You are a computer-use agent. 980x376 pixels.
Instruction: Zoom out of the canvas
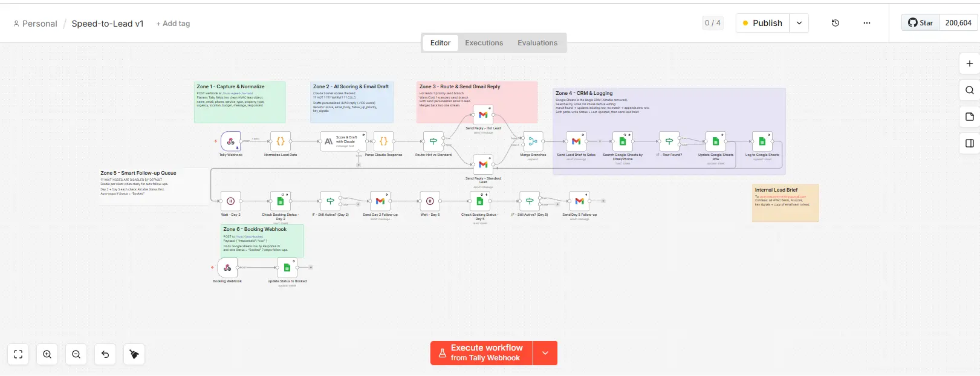(x=76, y=354)
